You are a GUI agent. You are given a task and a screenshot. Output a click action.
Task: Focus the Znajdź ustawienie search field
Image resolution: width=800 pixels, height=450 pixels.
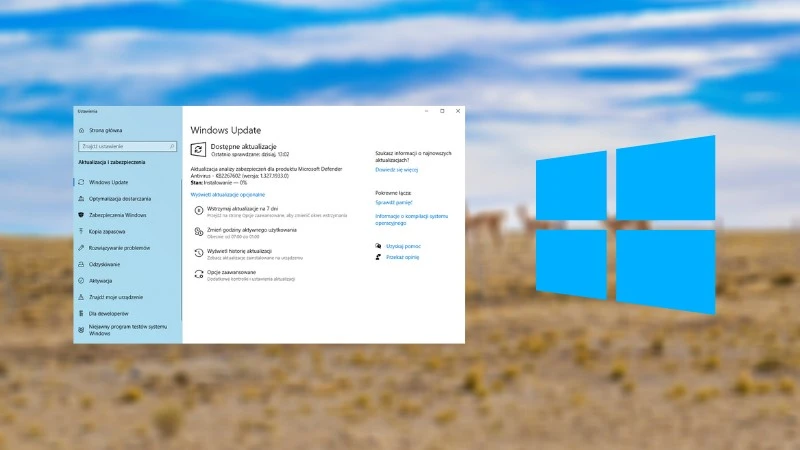tap(128, 146)
